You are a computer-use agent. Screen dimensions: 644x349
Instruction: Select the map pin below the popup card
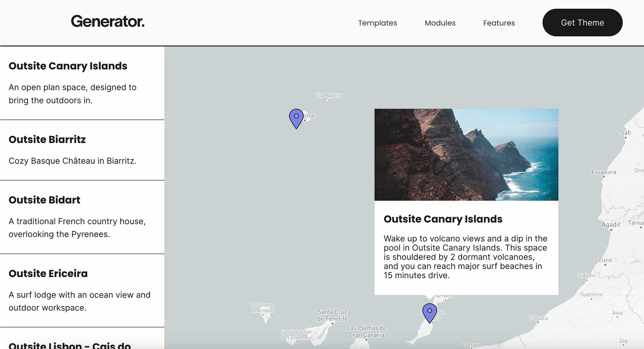(x=429, y=313)
